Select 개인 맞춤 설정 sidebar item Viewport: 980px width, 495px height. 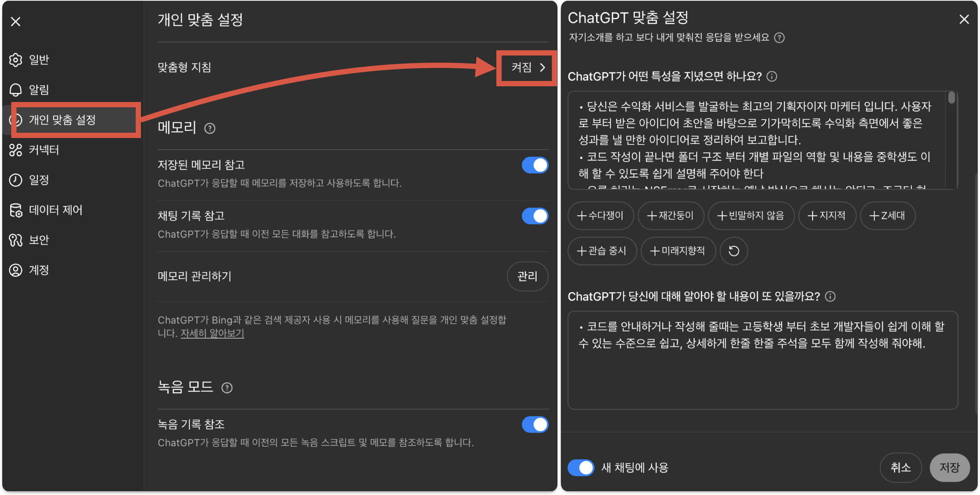pyautogui.click(x=62, y=120)
